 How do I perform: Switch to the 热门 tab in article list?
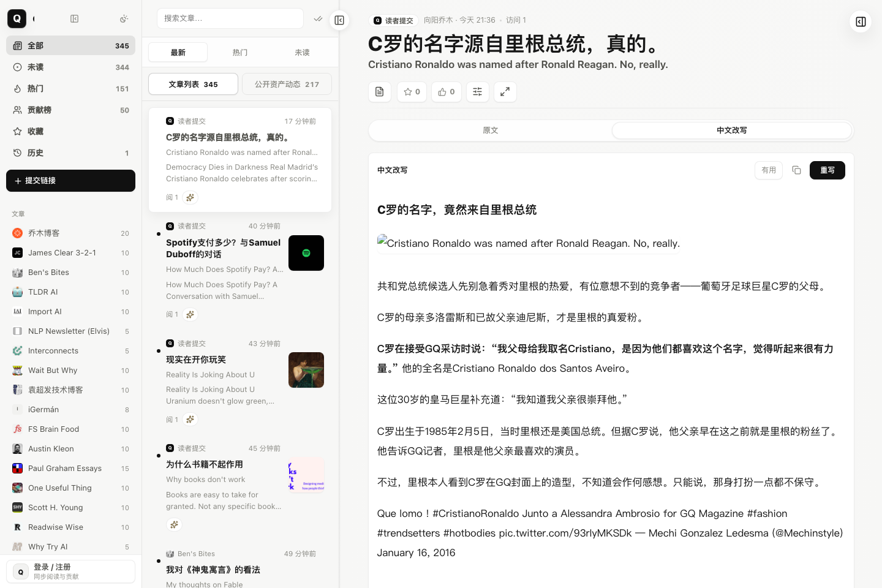point(240,53)
